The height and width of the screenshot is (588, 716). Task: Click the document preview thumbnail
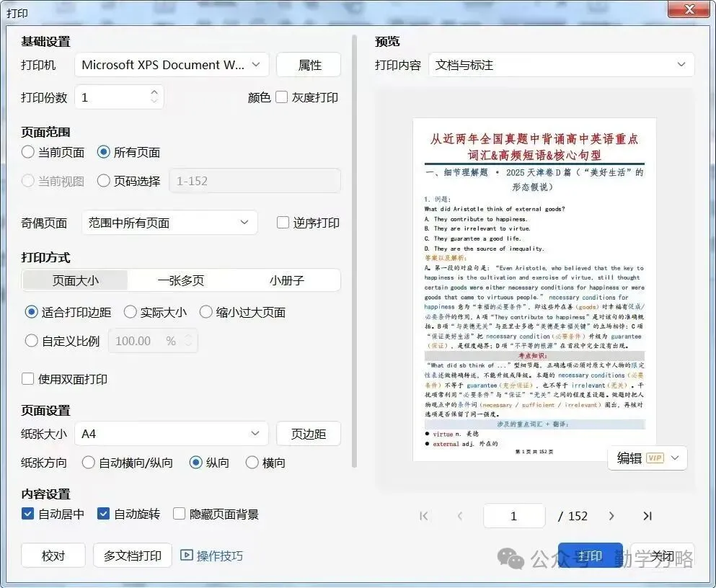(x=534, y=289)
